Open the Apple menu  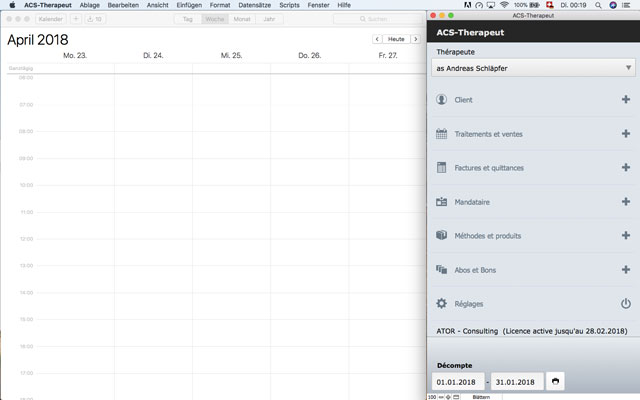[x=12, y=5]
